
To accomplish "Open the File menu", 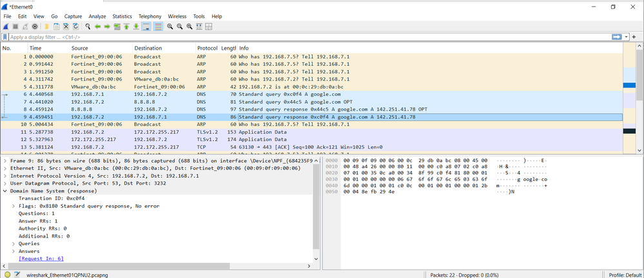I will click(7, 16).
